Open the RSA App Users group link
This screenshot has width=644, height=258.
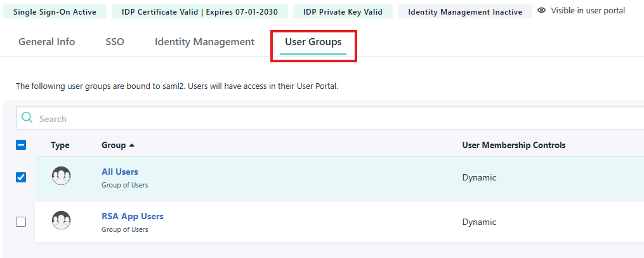coord(132,216)
